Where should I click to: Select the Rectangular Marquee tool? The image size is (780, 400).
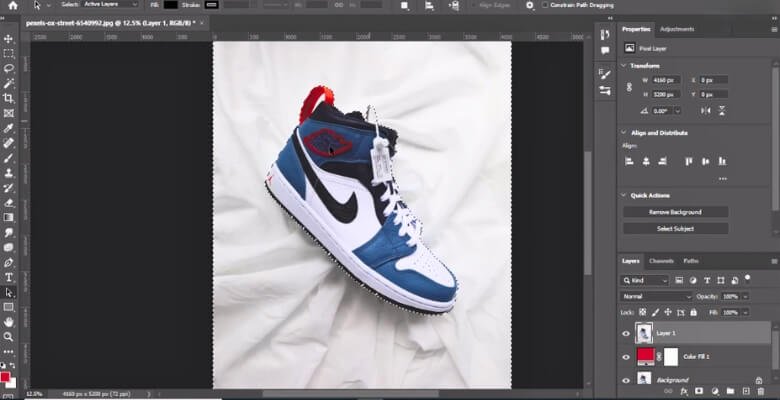pos(8,54)
